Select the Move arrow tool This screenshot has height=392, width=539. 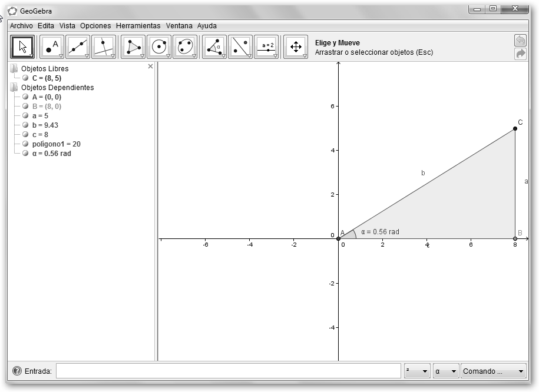23,47
